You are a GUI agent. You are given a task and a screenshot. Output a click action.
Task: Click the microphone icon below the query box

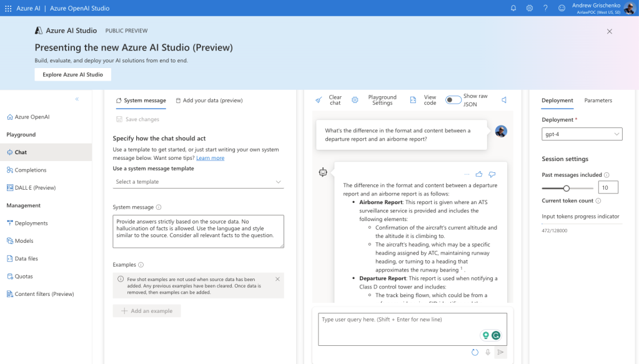(488, 353)
